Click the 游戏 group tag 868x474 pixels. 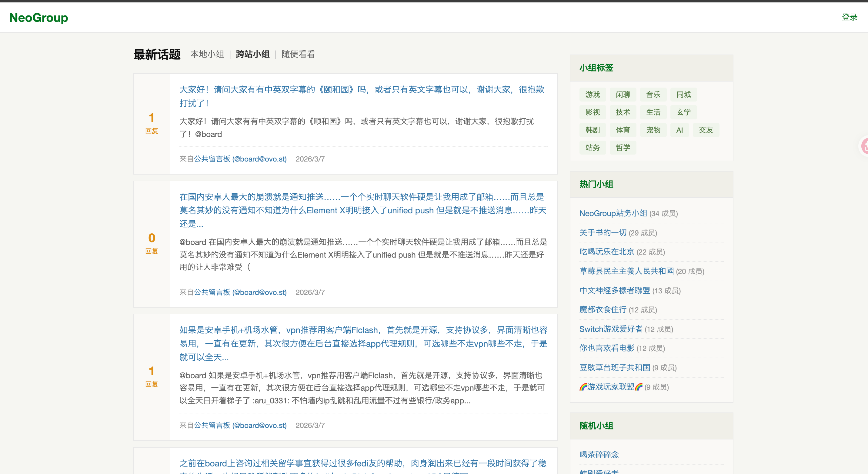pos(593,95)
